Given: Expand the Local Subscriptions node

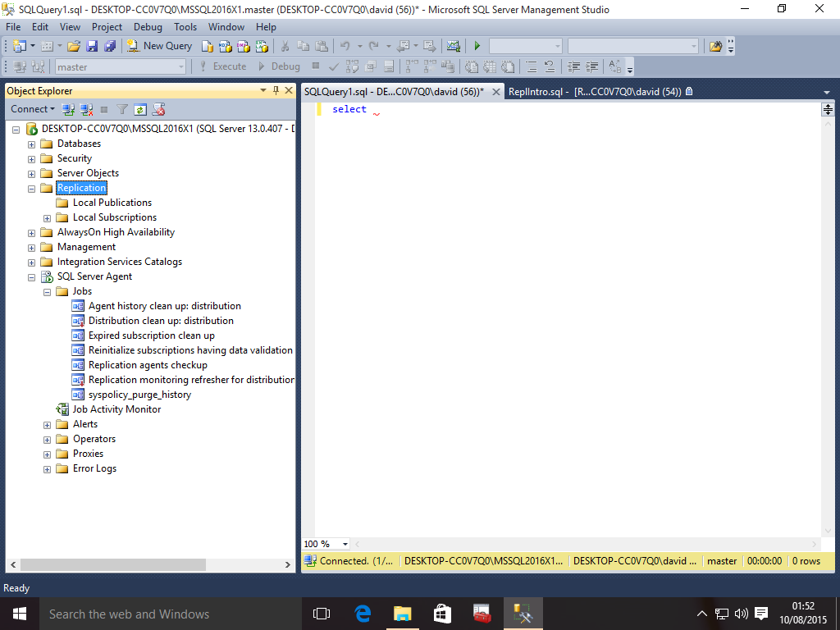Looking at the screenshot, I should [x=48, y=217].
